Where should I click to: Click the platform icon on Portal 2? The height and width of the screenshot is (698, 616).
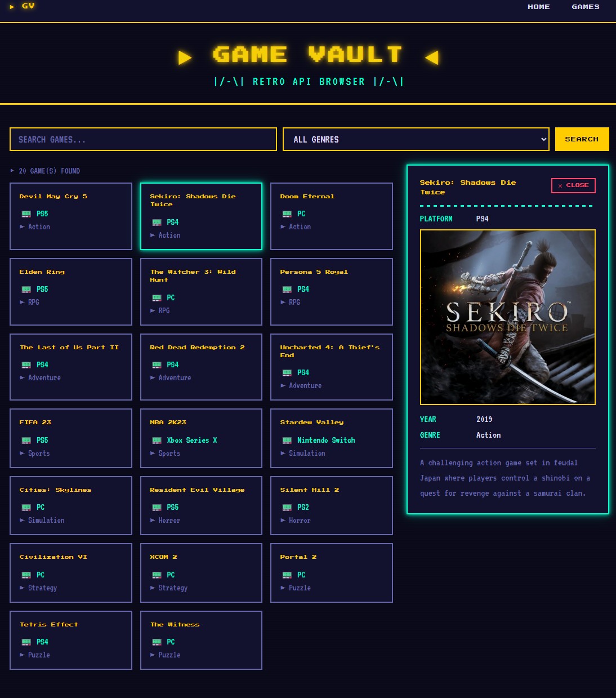[x=287, y=575]
